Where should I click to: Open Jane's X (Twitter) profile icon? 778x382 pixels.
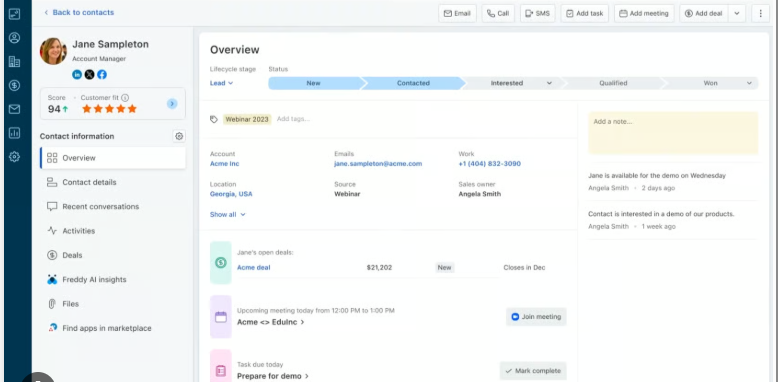click(x=89, y=74)
